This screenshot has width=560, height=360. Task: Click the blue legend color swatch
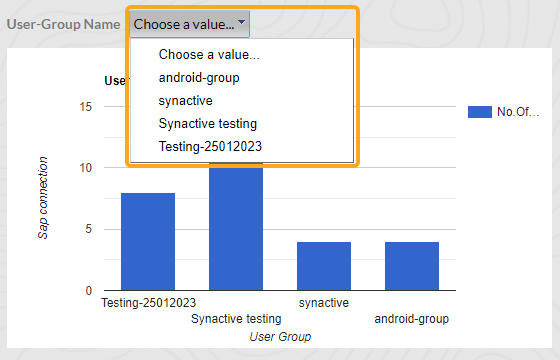(x=480, y=112)
